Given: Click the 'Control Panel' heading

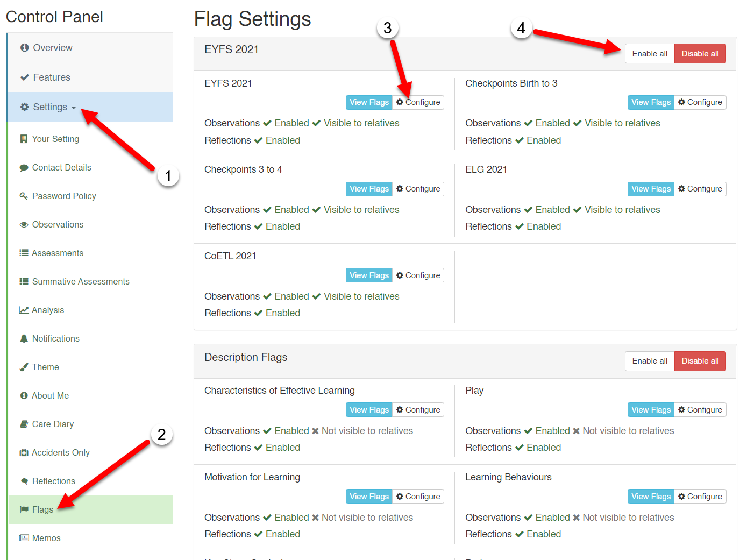Looking at the screenshot, I should 54,17.
